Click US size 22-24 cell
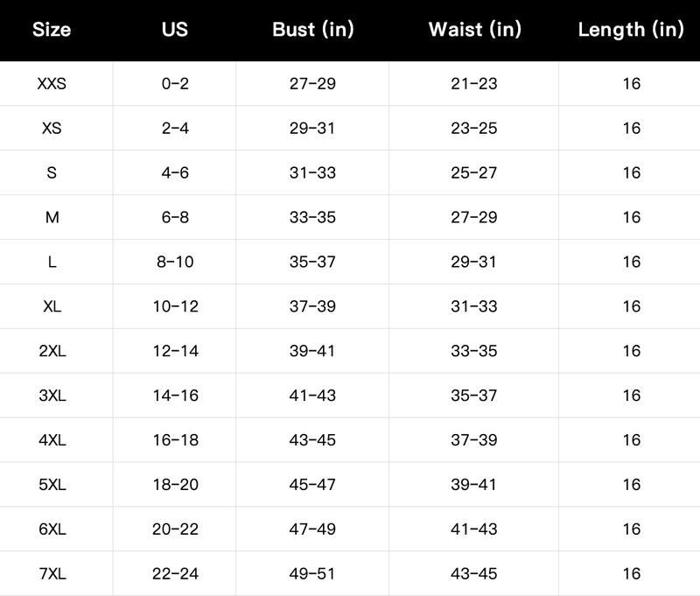 (175, 574)
